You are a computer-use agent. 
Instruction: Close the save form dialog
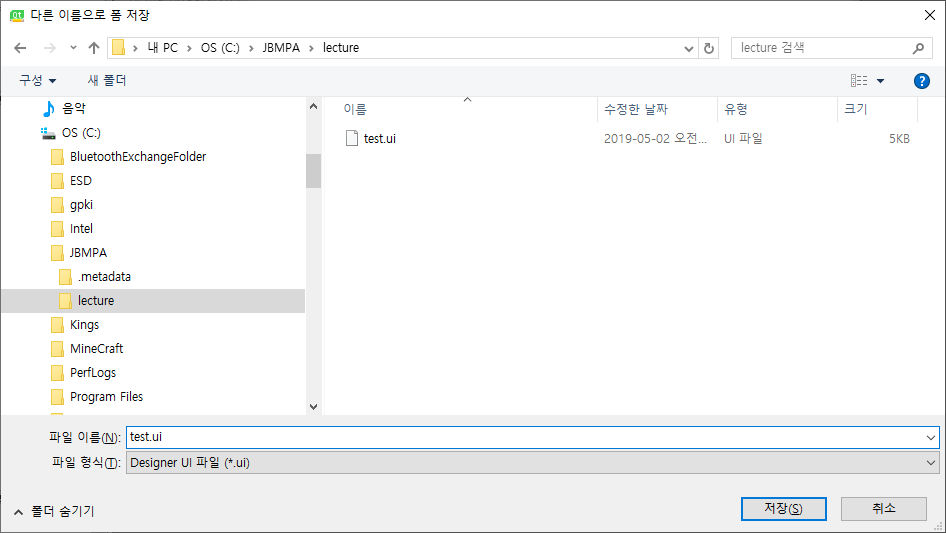click(930, 15)
